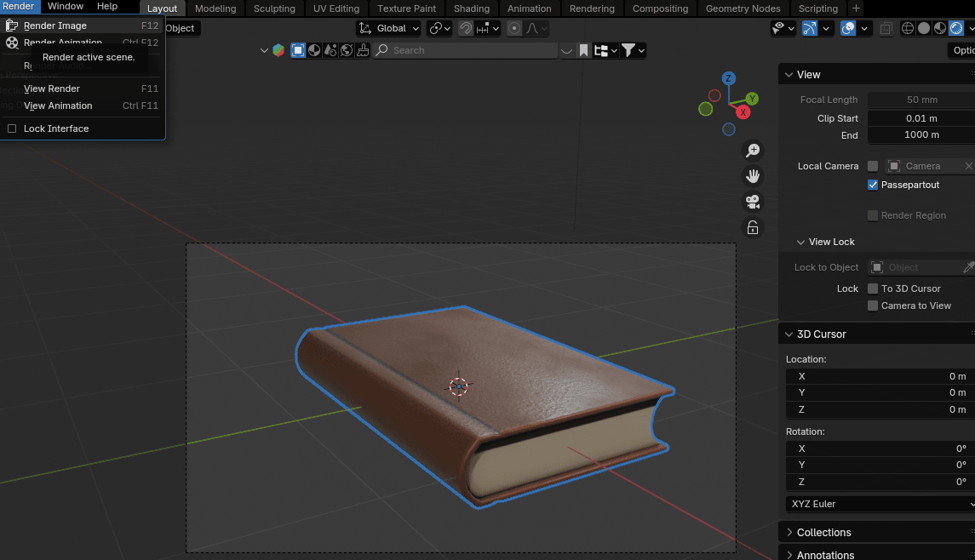Click the outliner Search field
975x560 pixels.
point(464,50)
